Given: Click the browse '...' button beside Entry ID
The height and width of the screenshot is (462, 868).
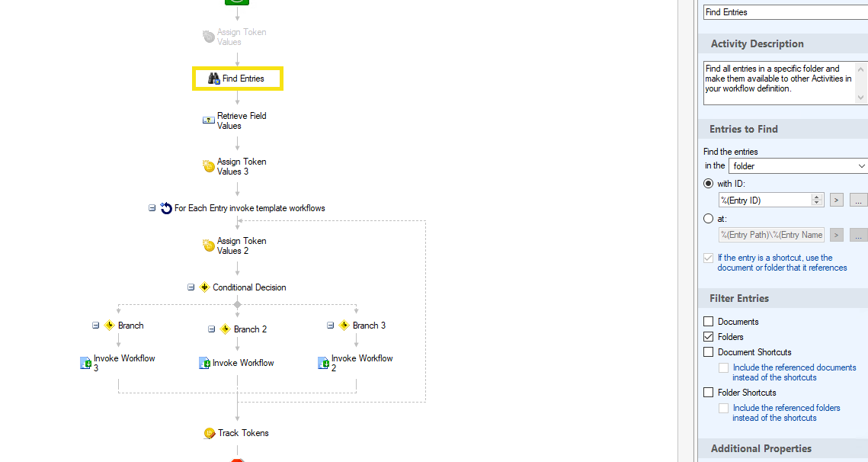Looking at the screenshot, I should point(858,200).
